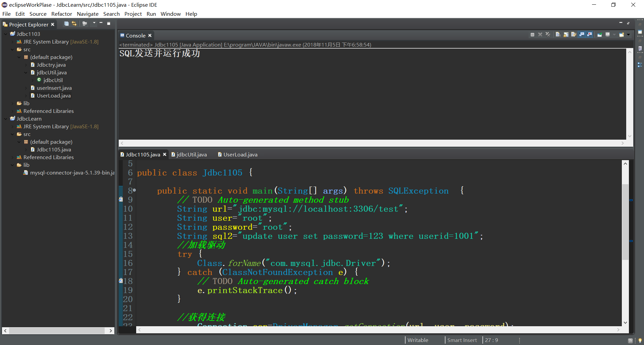Click Remove Launch in Console toolbar
The width and height of the screenshot is (644, 345).
point(540,35)
